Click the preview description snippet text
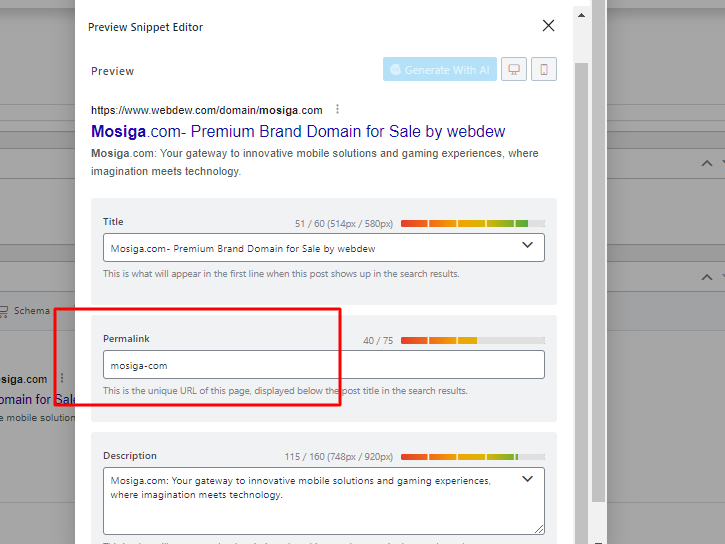This screenshot has width=725, height=544. point(314,162)
